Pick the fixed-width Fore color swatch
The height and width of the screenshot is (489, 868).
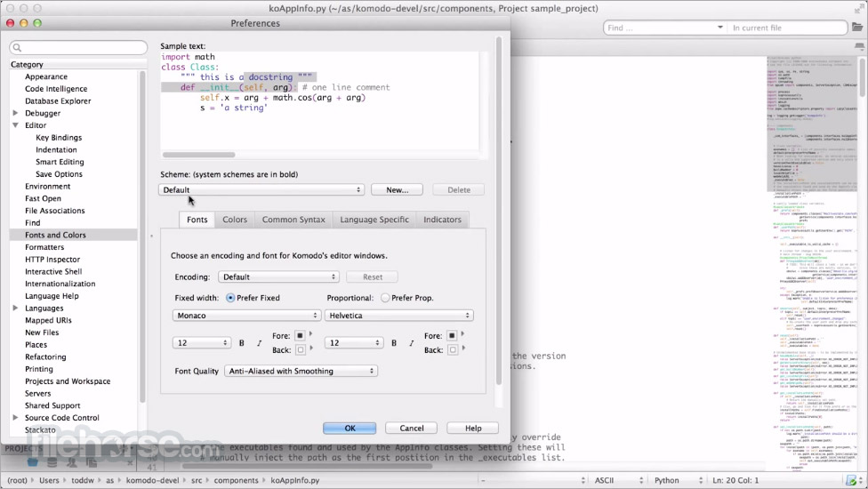click(300, 336)
